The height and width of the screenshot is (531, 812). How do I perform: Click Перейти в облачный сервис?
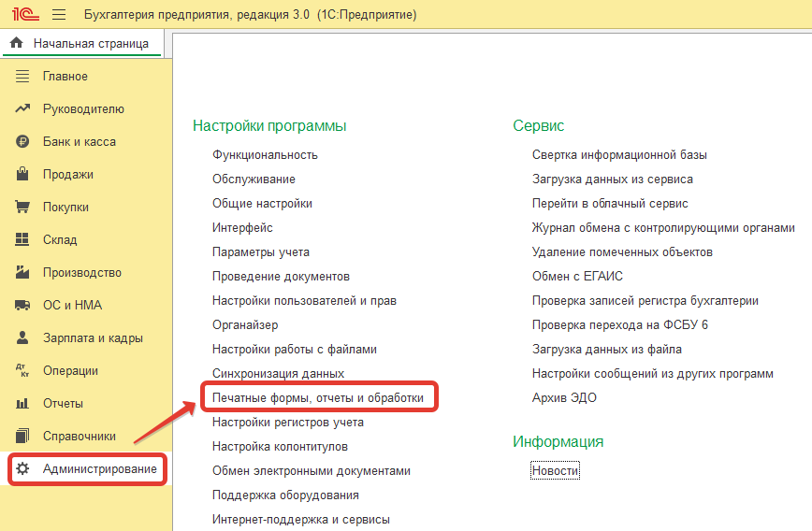(x=610, y=204)
